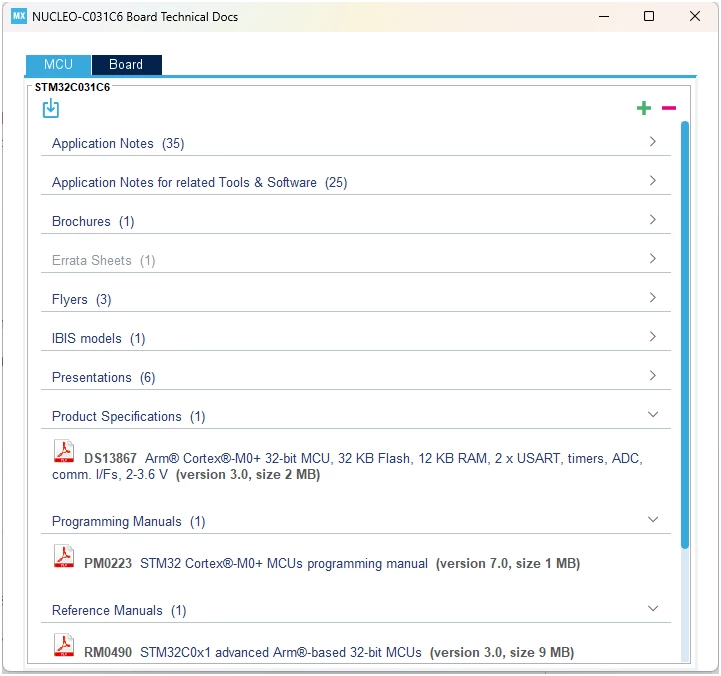Screen dimensions: 721x676
Task: Expand the Presentations (6) chevron
Action: tap(652, 376)
